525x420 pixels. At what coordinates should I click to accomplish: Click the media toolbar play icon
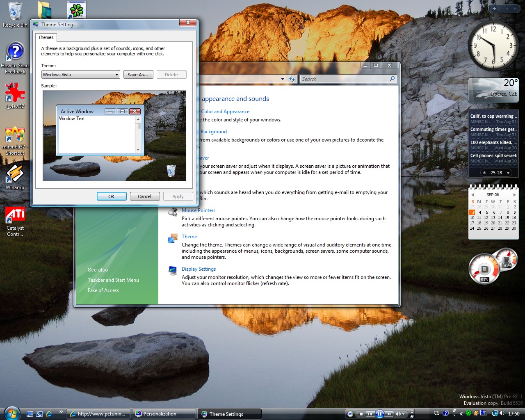pos(350,414)
